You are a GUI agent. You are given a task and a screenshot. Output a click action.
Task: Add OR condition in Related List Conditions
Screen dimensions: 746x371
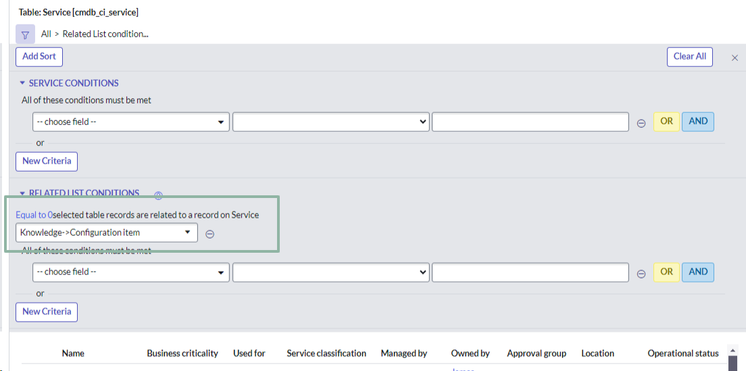pos(666,272)
